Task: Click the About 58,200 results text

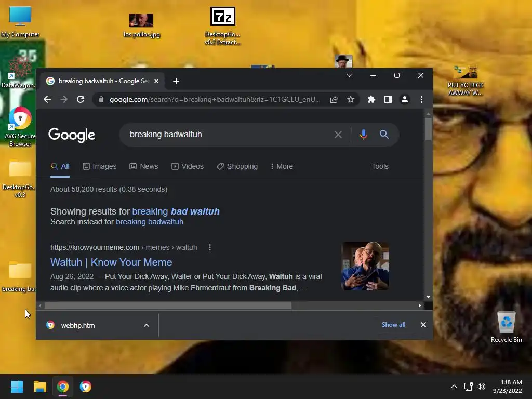Action: point(109,189)
